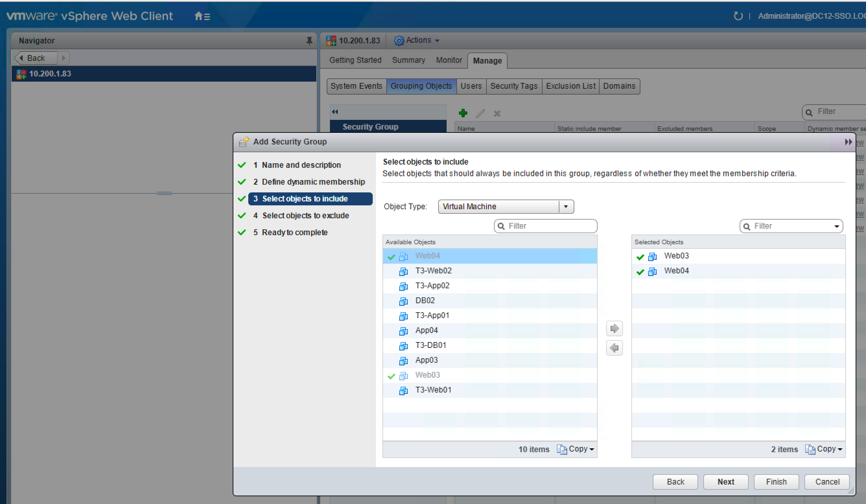This screenshot has width=866, height=504.
Task: Open the Object Type dropdown
Action: [566, 207]
